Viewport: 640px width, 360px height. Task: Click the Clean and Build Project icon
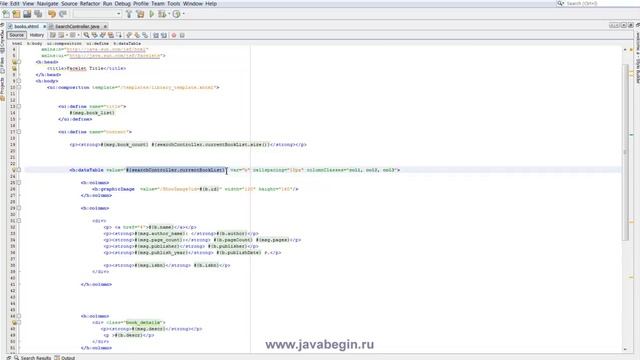coord(140,14)
